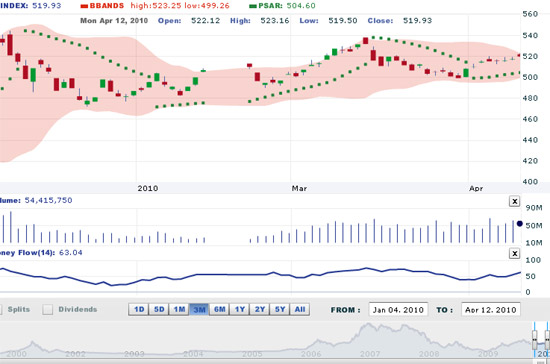Click the Open value 522.12
Viewport: 550px width, 364px height.
tap(206, 21)
